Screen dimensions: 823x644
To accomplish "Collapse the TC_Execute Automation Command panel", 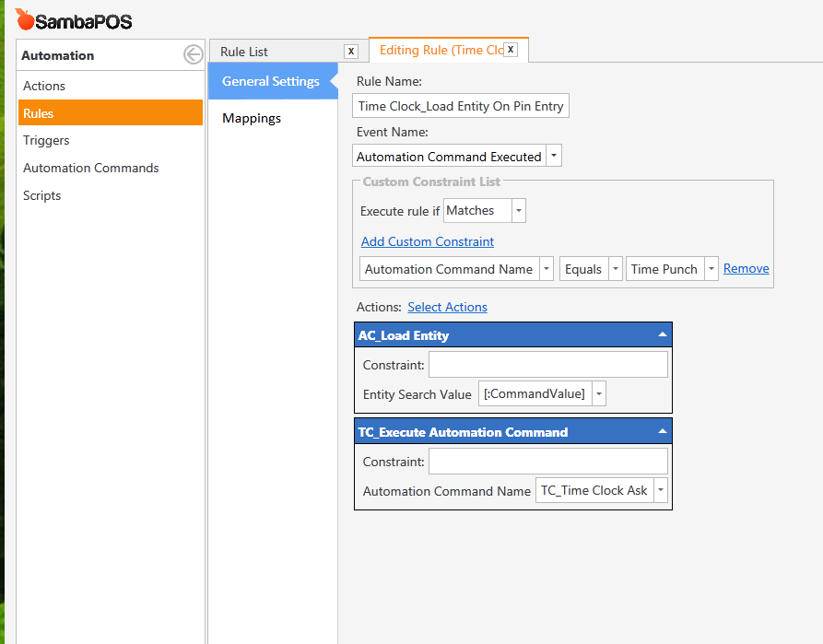I will pyautogui.click(x=662, y=431).
